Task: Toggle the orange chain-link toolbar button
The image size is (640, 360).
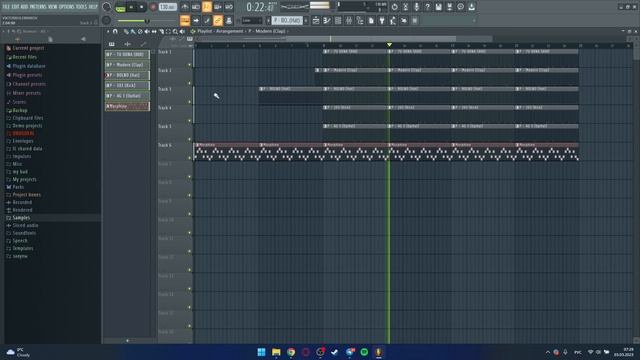Action: tap(218, 20)
